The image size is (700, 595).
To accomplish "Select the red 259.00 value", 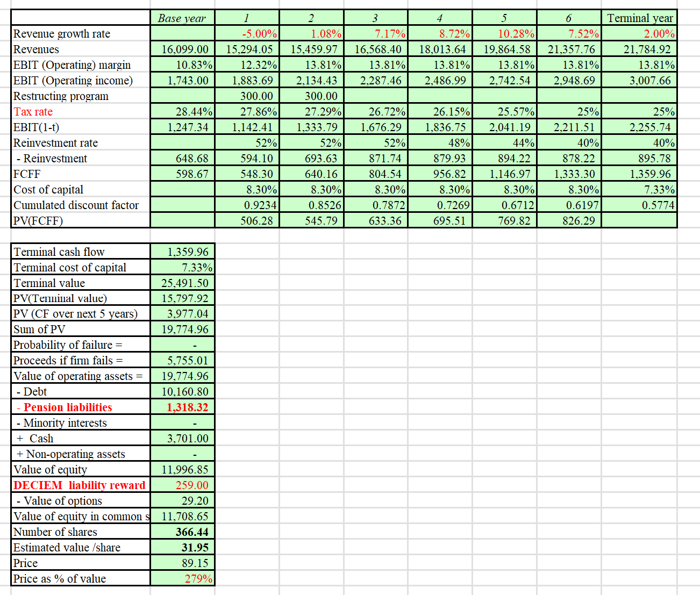I will click(182, 486).
